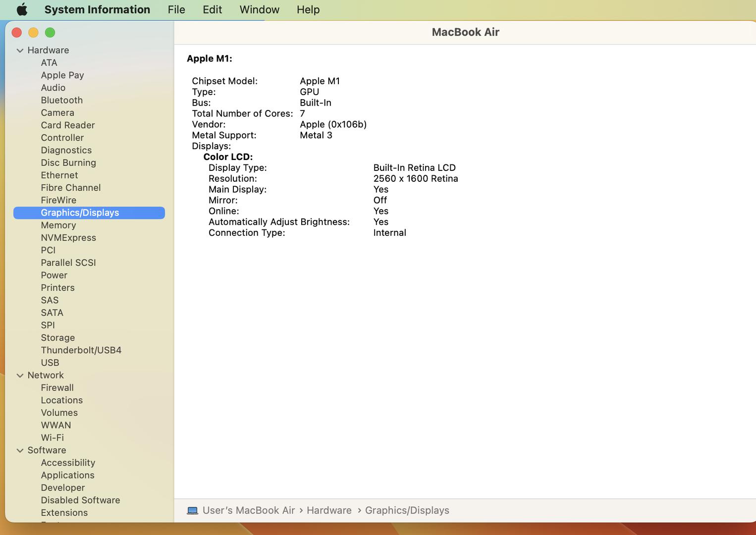Click the 2560 x 1600 Retina value
Screen dimensions: 756x535
416,179
